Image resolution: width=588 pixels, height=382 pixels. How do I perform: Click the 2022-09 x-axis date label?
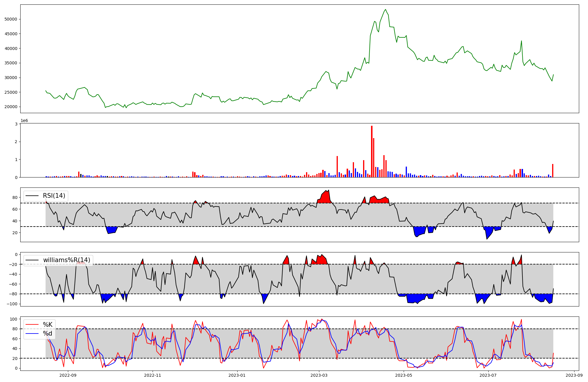(68, 375)
